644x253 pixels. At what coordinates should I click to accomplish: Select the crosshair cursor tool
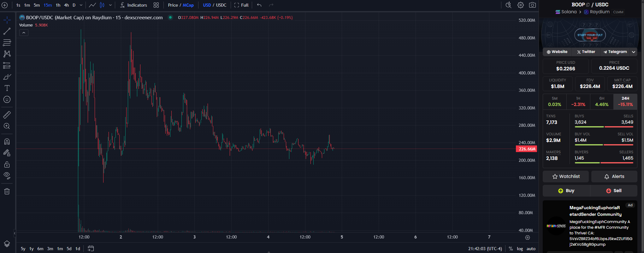(x=7, y=21)
